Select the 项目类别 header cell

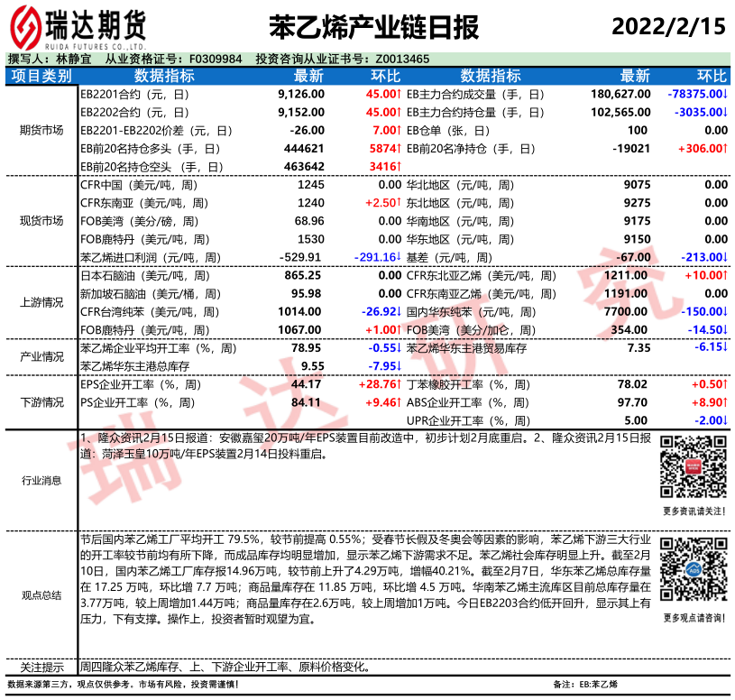tap(41, 76)
